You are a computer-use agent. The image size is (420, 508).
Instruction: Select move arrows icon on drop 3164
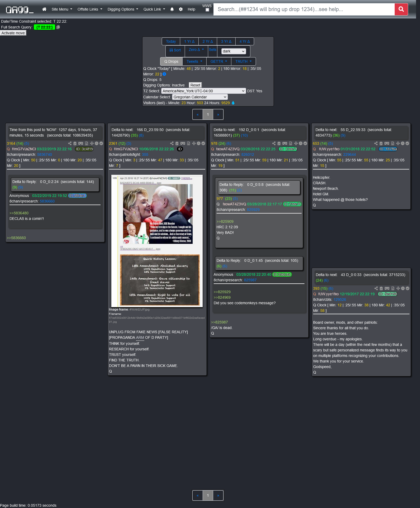pyautogui.click(x=92, y=143)
